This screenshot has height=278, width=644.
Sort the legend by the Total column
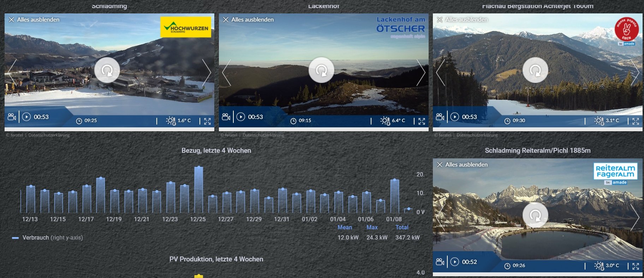click(402, 228)
